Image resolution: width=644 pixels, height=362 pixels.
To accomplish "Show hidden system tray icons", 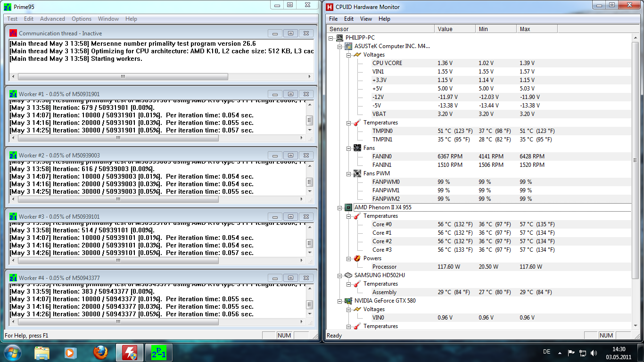I will click(560, 353).
